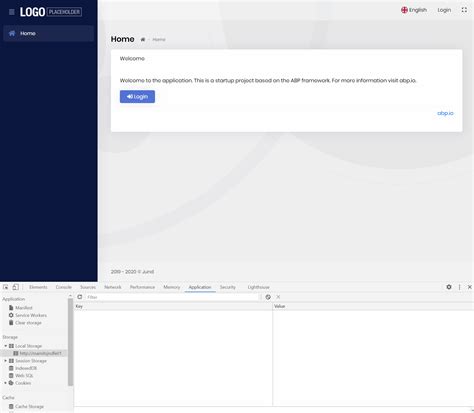Switch to the Network tab
This screenshot has height=413, width=474.
point(113,287)
